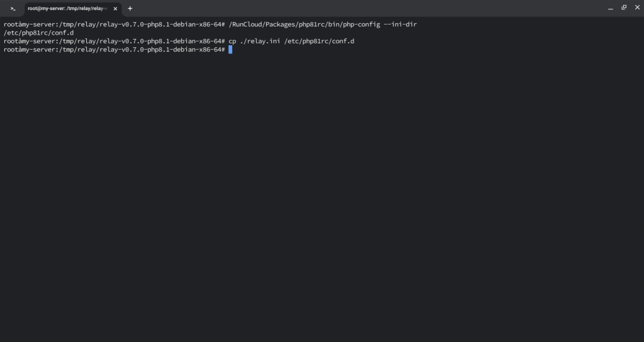Restore down the terminal window
Image resolution: width=644 pixels, height=342 pixels.
[x=624, y=8]
